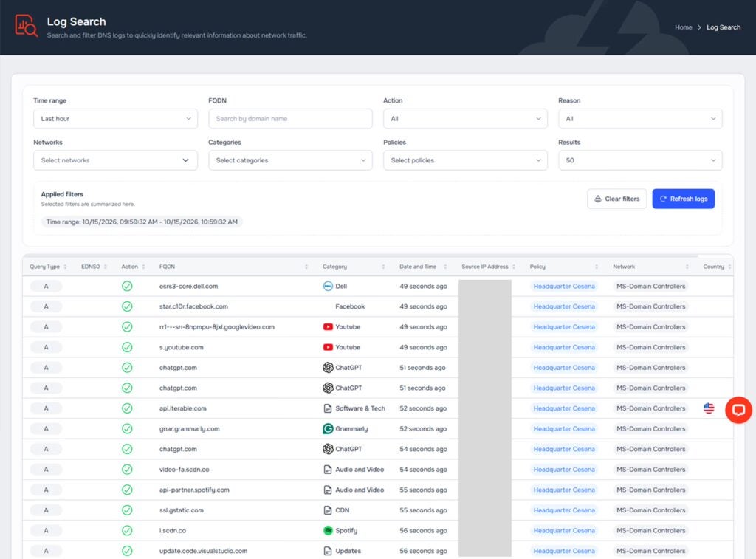Click the esrs3-core.dell.com FQDN cell
This screenshot has width=756, height=559.
(188, 286)
